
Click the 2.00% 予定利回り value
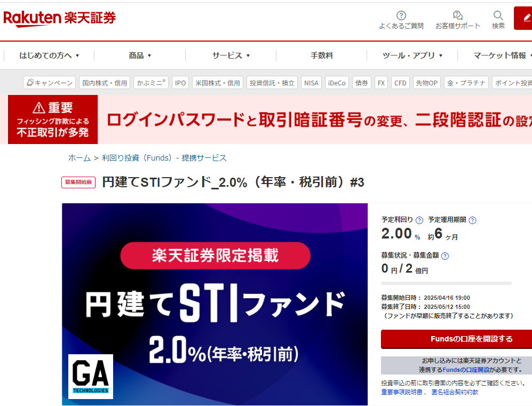pos(401,234)
